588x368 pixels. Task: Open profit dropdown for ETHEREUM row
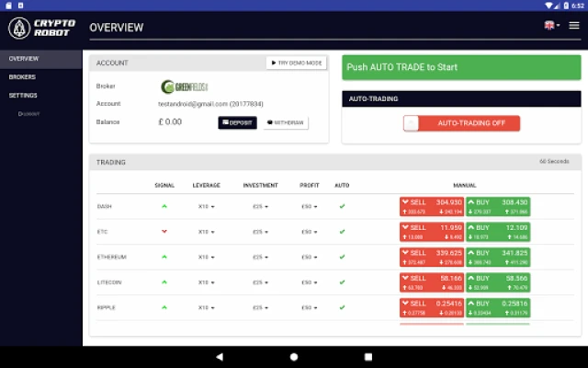(x=310, y=257)
